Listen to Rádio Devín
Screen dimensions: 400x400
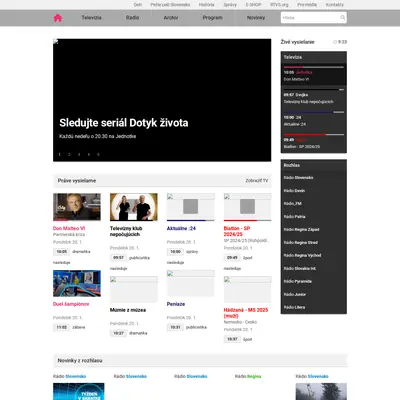294,191
